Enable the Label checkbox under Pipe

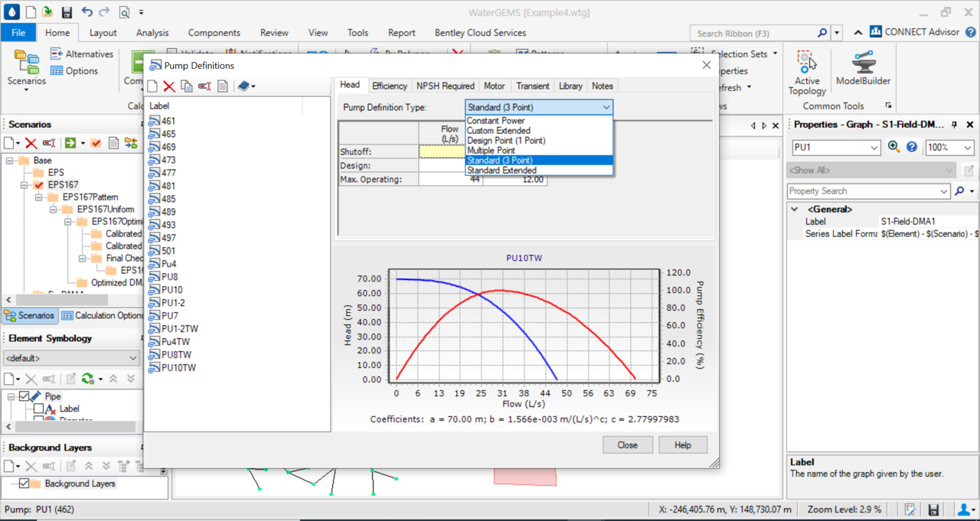point(38,409)
